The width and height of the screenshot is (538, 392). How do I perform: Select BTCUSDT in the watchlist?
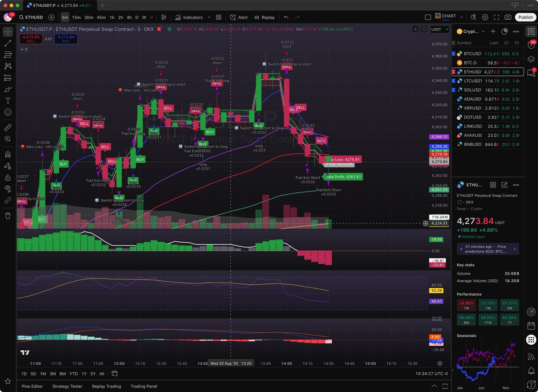pos(487,53)
